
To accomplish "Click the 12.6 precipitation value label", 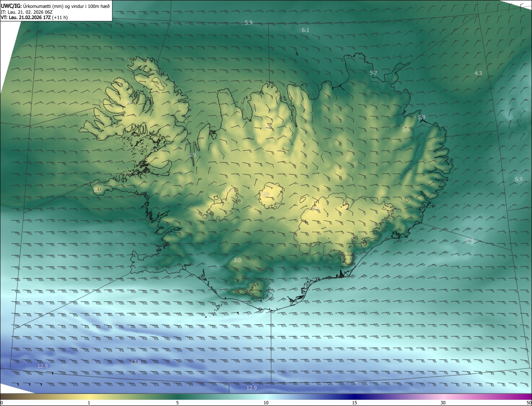I will pyautogui.click(x=135, y=362).
